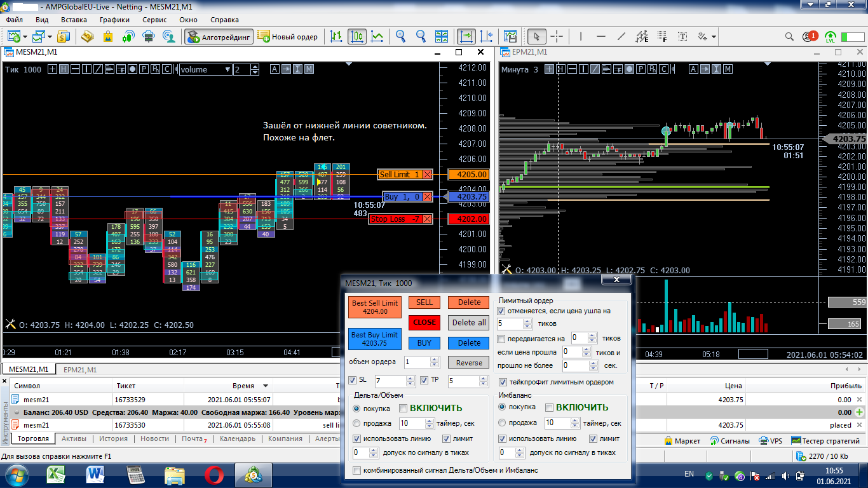Image resolution: width=868 pixels, height=488 pixels.
Task: Remove the Sell Limit order via its X
Action: [x=427, y=174]
